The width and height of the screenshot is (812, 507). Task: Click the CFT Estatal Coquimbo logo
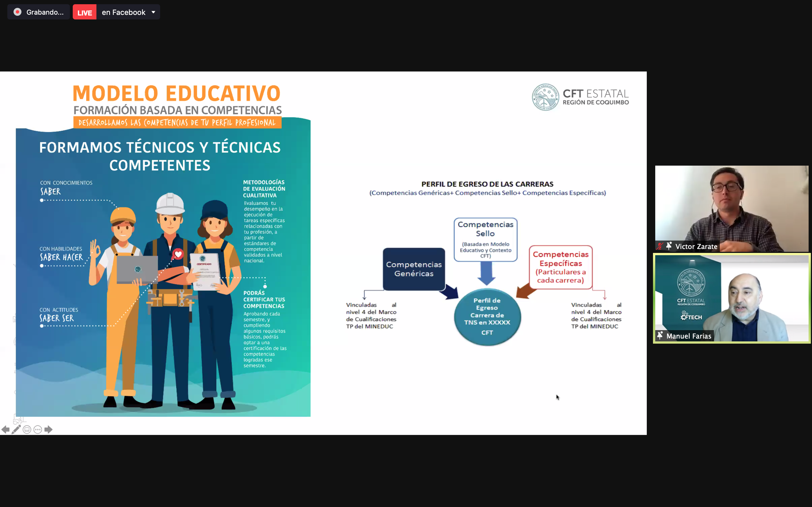(580, 97)
